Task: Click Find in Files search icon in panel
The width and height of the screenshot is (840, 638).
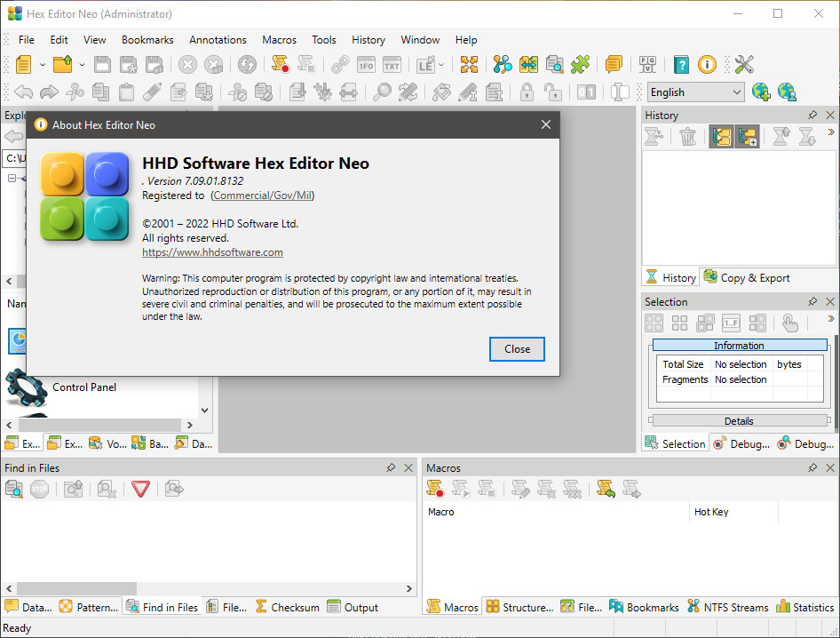Action: point(14,489)
